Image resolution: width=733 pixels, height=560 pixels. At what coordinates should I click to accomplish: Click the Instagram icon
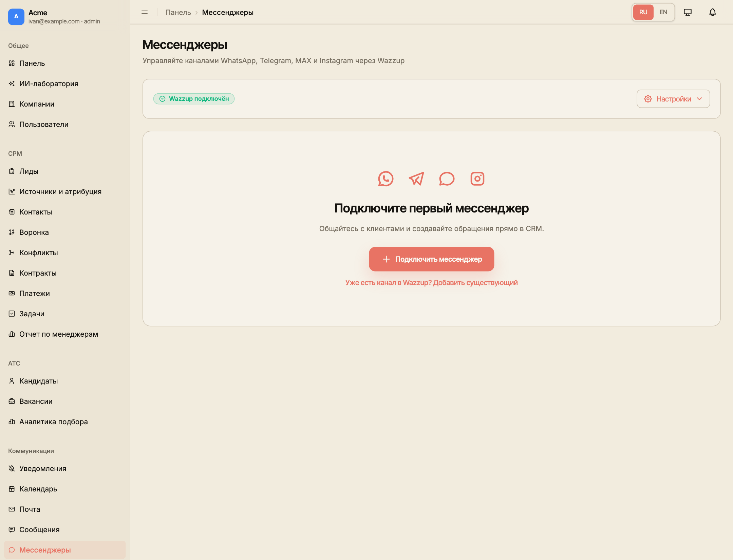[x=477, y=179]
